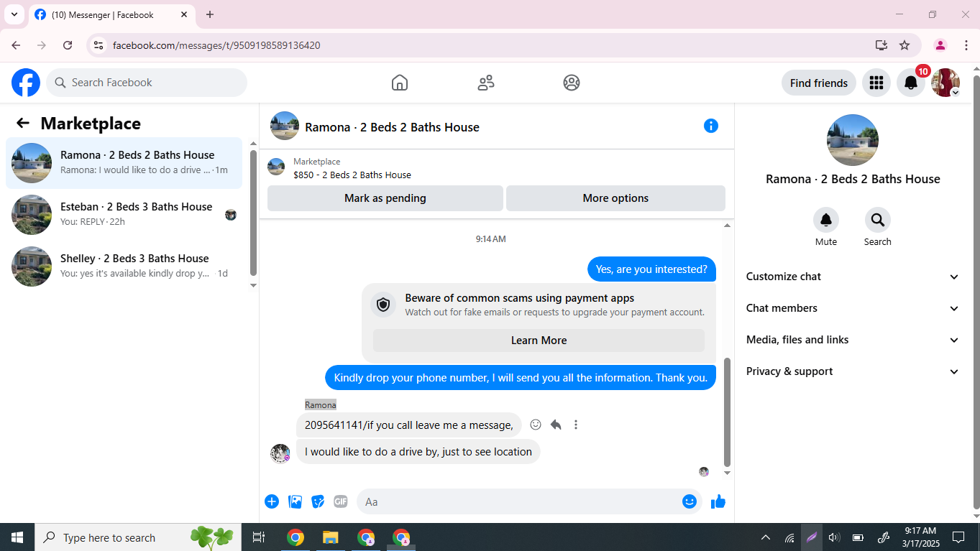The image size is (980, 551).
Task: Open the Shelley 2 Beds 3 Baths conversation
Action: 124,267
